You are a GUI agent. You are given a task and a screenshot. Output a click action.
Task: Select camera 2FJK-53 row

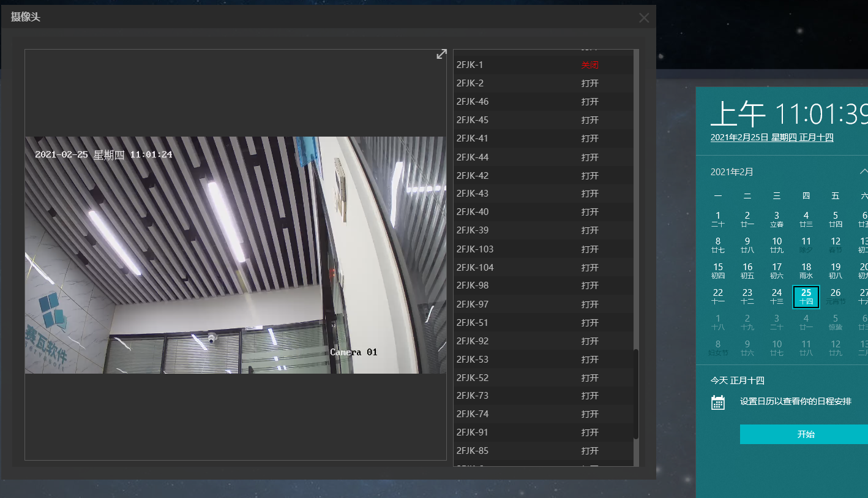[x=543, y=360]
